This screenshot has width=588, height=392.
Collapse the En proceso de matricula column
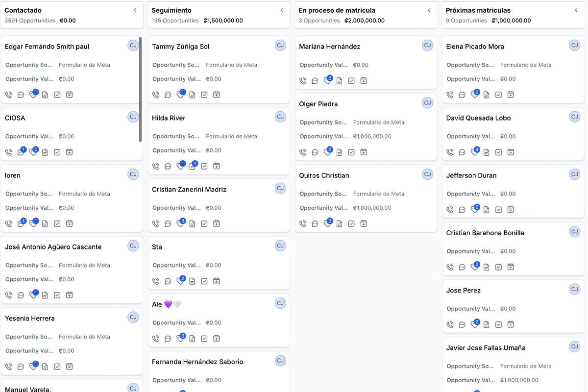(429, 10)
